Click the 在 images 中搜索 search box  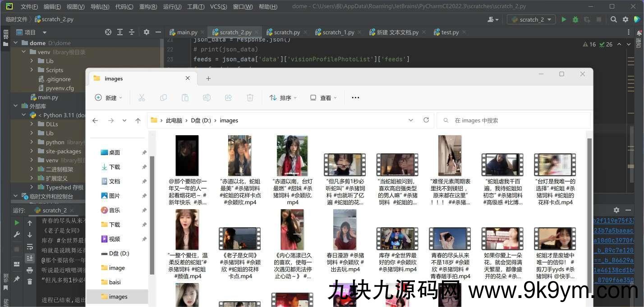[514, 120]
